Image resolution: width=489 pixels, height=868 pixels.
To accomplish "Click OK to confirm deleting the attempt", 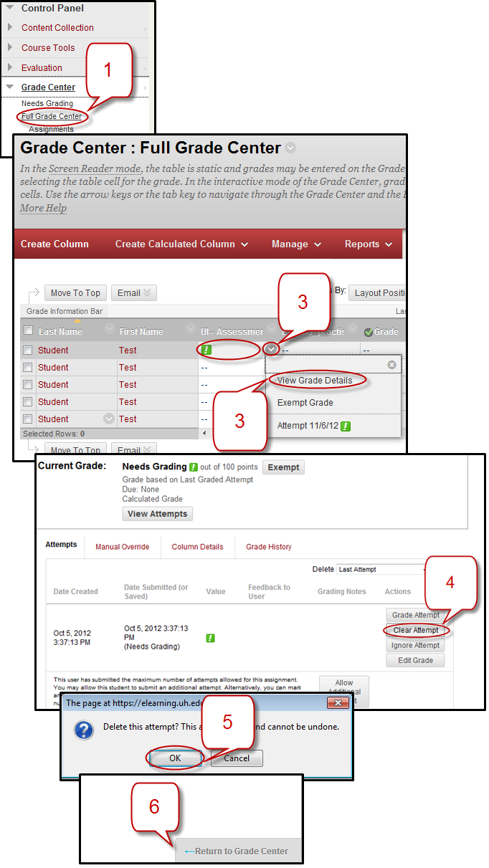I will pos(175,758).
